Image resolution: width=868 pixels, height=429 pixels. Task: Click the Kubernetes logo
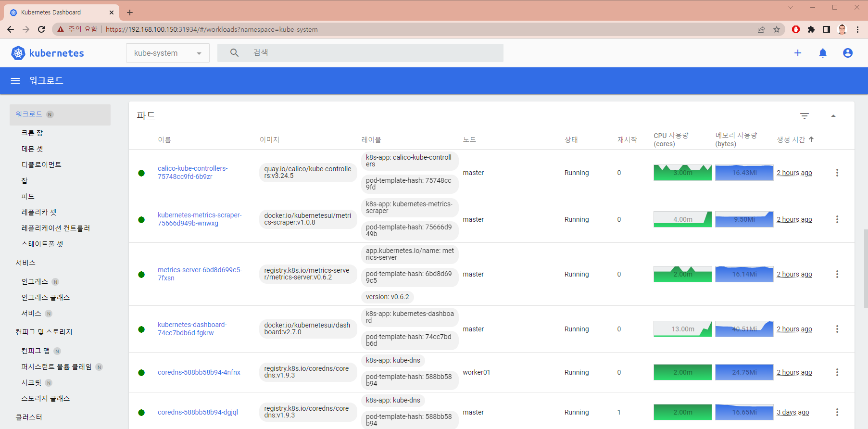[x=47, y=53]
